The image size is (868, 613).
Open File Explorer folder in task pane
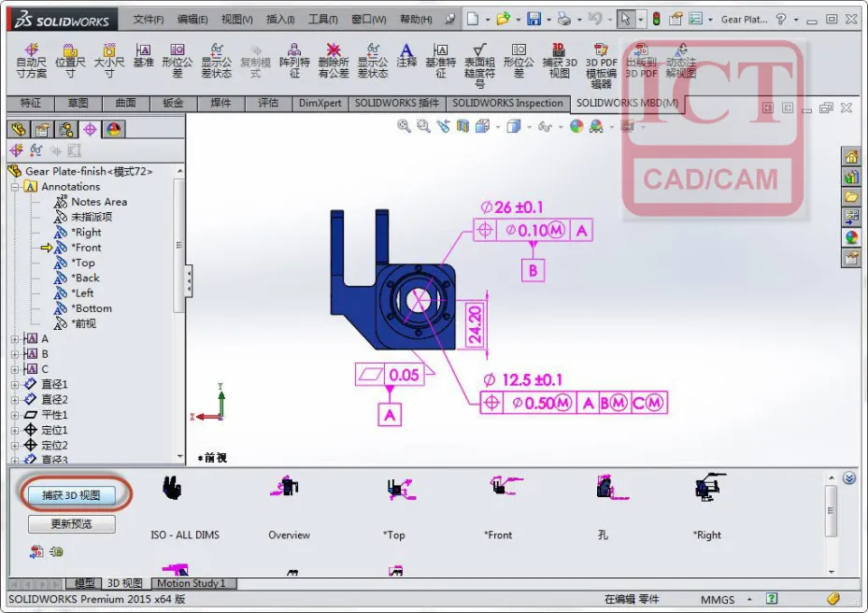tap(851, 197)
